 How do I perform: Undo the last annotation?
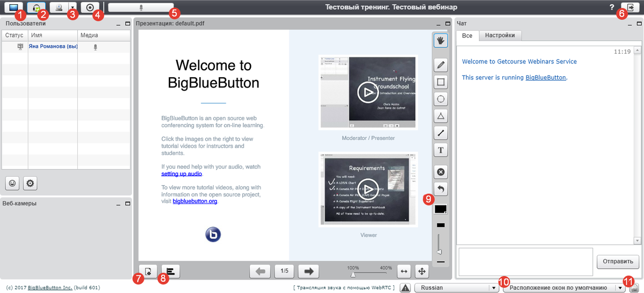[440, 189]
